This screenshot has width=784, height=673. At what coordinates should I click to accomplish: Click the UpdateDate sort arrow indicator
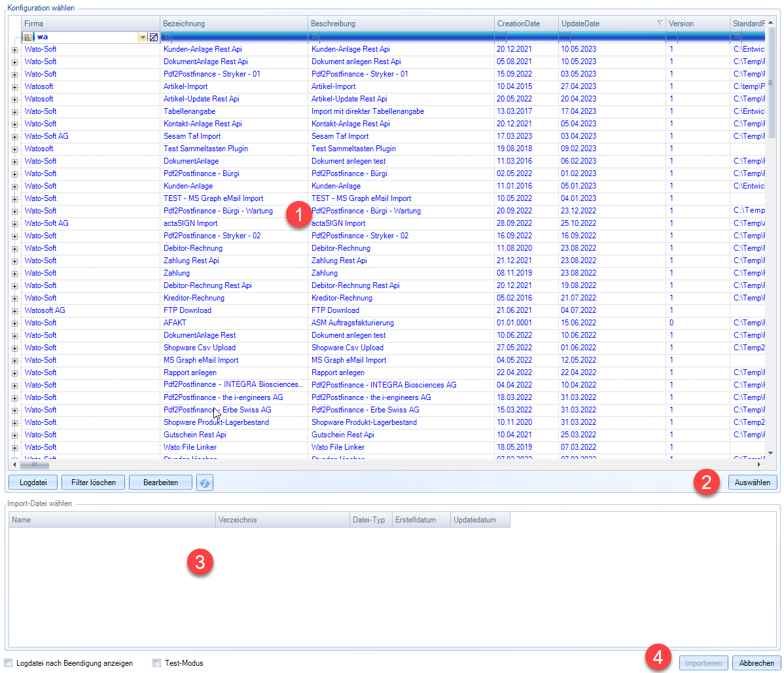(x=660, y=24)
